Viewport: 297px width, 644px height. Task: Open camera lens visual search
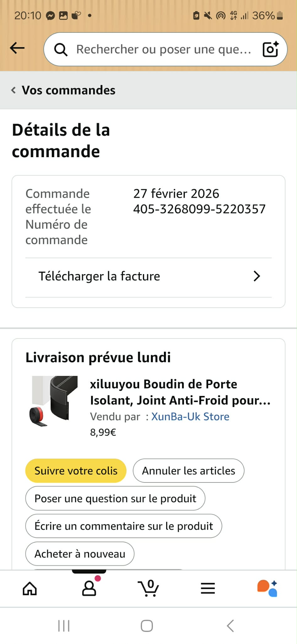click(270, 49)
